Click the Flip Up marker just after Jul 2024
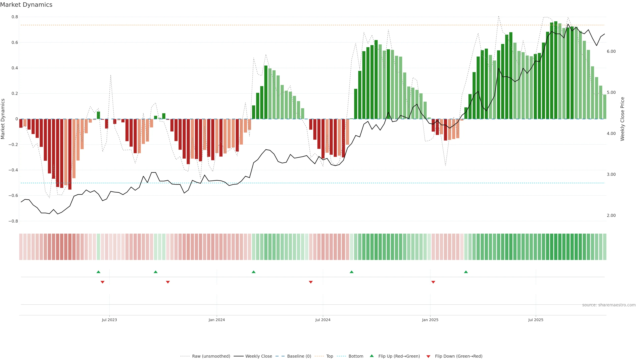 [x=352, y=272]
